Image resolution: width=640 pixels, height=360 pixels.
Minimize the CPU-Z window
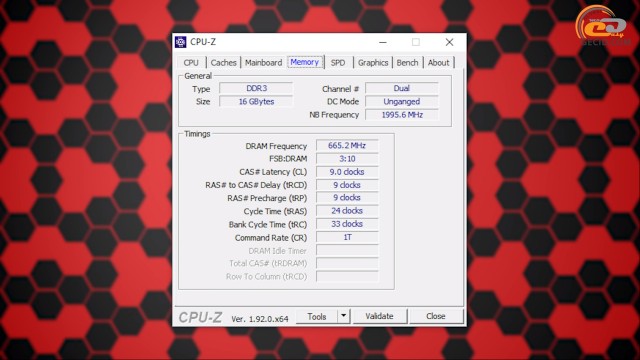tap(383, 42)
